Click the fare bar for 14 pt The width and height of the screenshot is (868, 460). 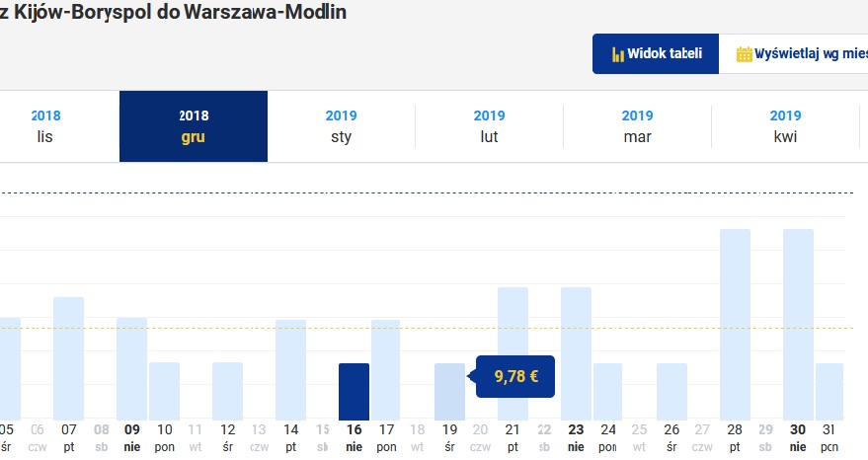pyautogui.click(x=290, y=370)
